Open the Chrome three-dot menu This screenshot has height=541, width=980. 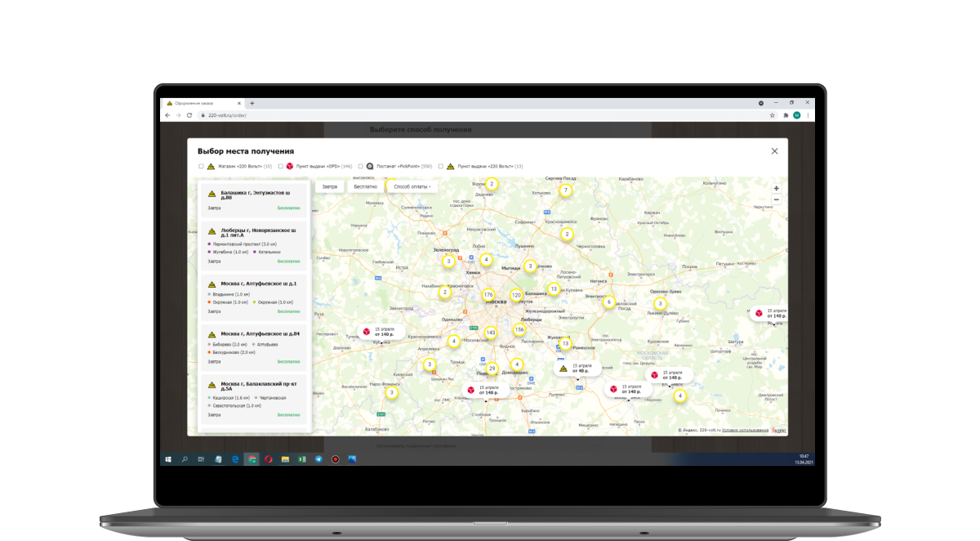808,115
